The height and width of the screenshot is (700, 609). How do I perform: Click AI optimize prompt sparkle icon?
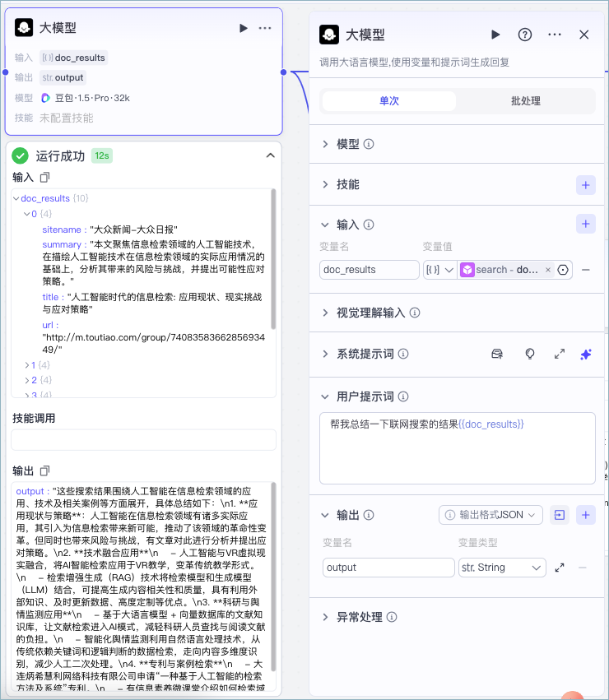point(586,355)
